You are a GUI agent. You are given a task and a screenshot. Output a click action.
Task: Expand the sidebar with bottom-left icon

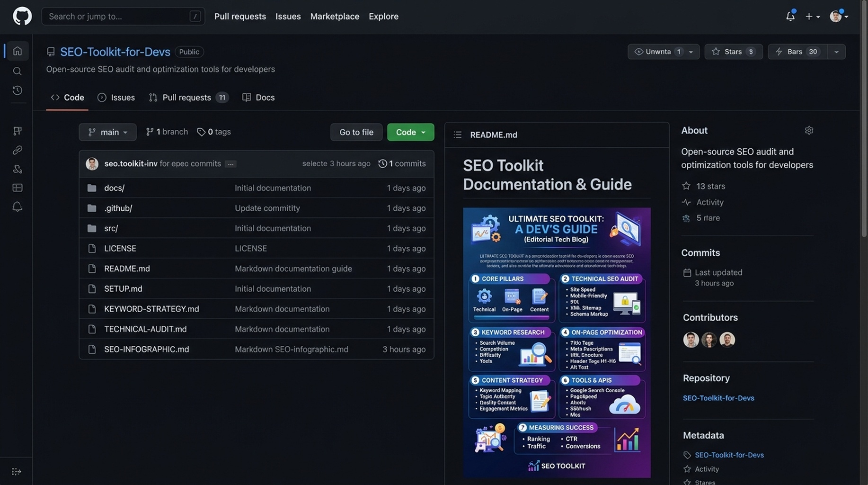coord(16,472)
